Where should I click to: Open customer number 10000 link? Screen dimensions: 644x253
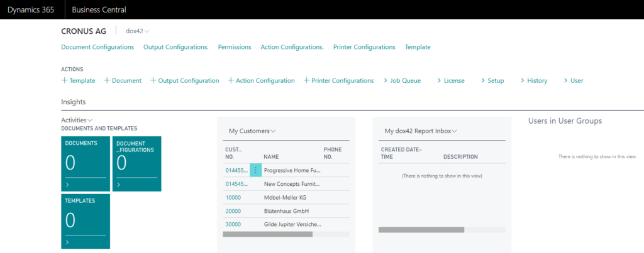233,198
